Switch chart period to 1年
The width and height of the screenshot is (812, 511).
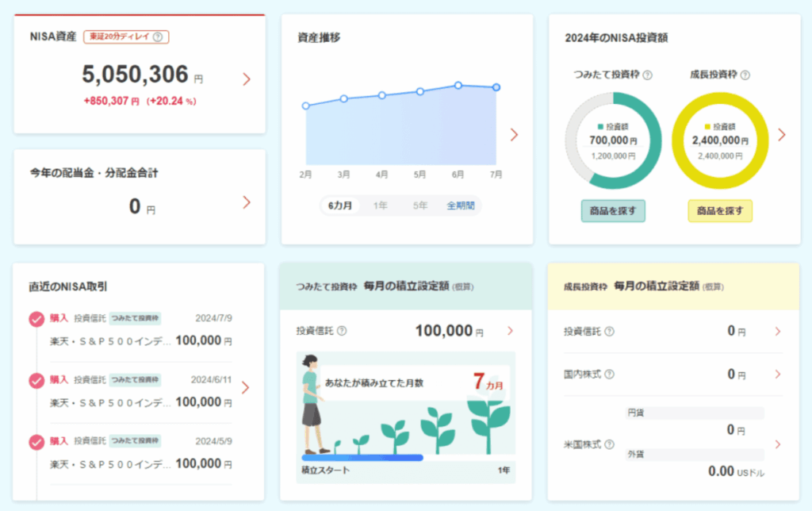(381, 206)
